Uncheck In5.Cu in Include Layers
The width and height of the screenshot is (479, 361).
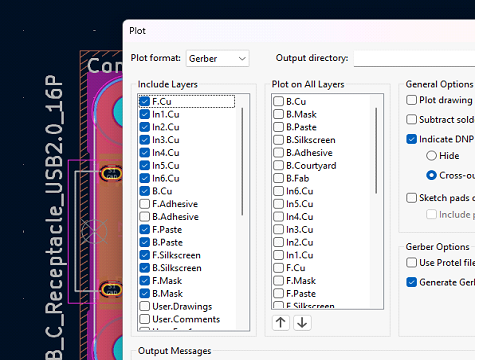coord(145,165)
